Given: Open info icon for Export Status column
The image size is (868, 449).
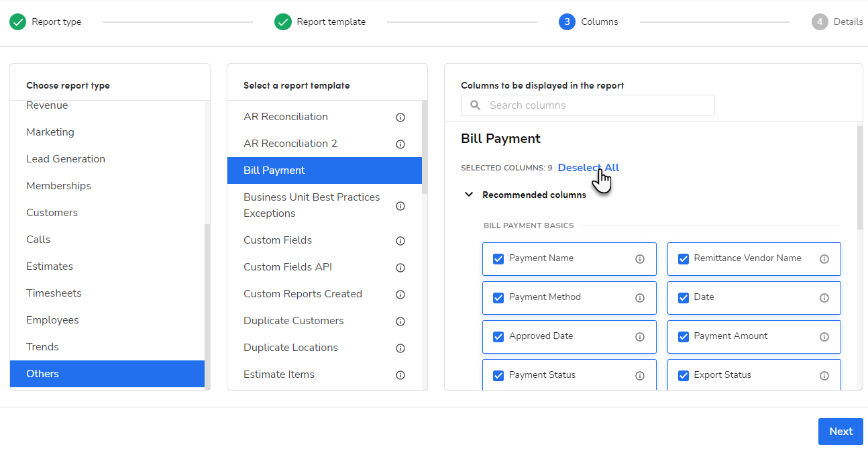Looking at the screenshot, I should pos(824,376).
